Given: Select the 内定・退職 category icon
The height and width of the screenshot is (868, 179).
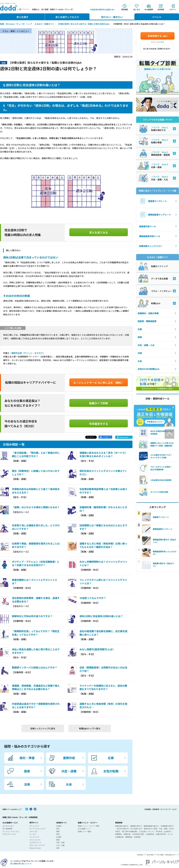Looking at the screenshot, I should coord(52,771).
